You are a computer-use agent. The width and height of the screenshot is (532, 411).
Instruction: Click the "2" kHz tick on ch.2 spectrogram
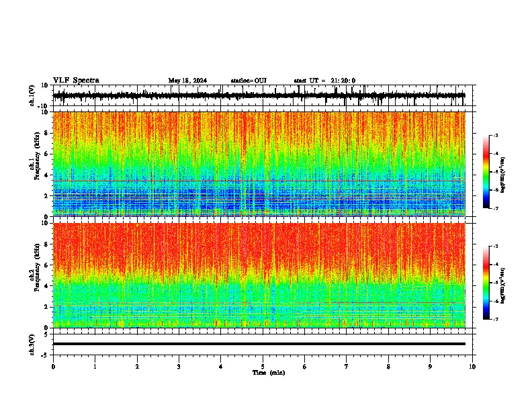46,307
